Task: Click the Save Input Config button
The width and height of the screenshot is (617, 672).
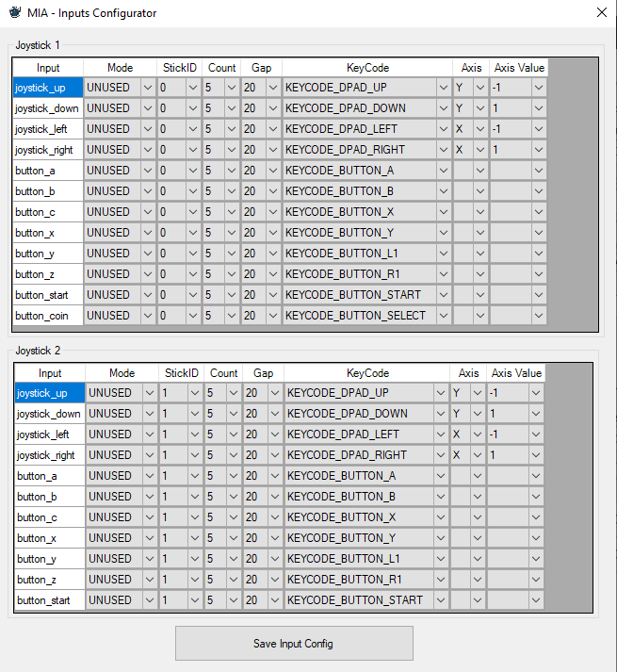Action: point(294,643)
